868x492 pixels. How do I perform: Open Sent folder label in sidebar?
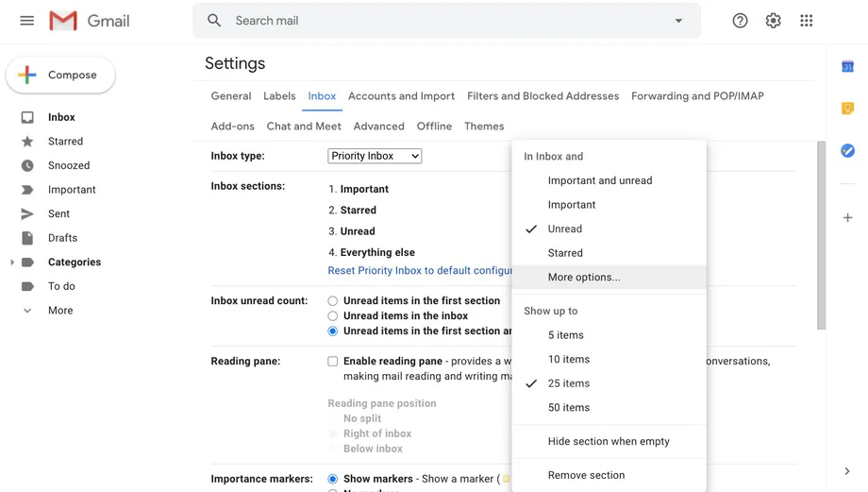point(58,213)
